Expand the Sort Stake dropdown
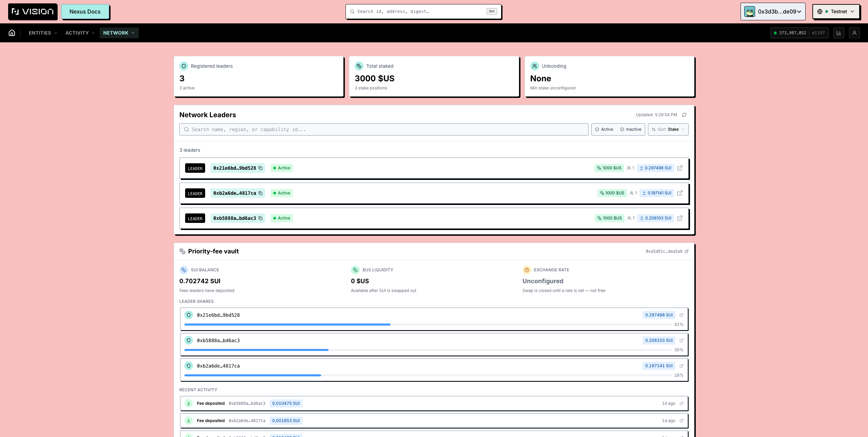Viewport: 868px width, 437px height. [x=668, y=129]
